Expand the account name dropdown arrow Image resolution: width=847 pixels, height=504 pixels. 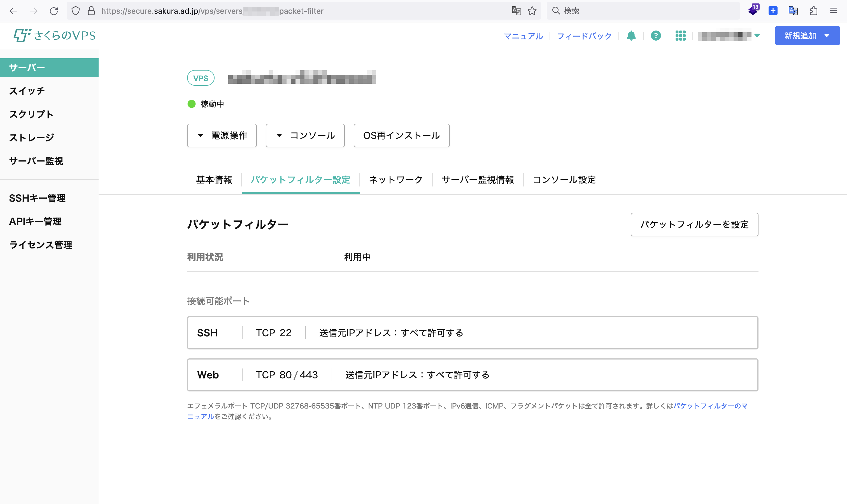[x=757, y=35]
